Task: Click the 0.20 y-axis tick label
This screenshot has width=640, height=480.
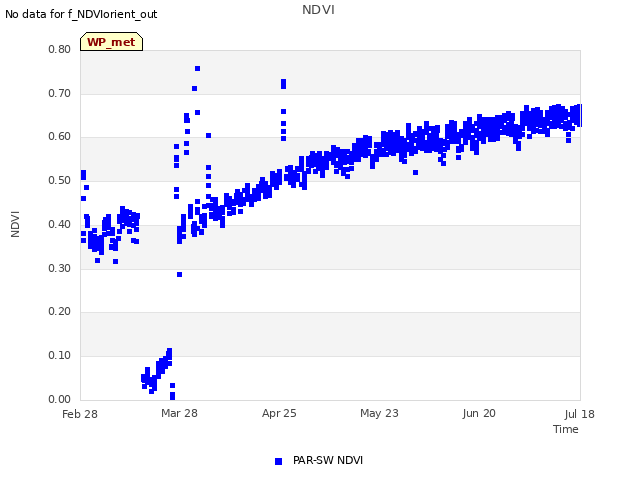Action: pyautogui.click(x=60, y=311)
